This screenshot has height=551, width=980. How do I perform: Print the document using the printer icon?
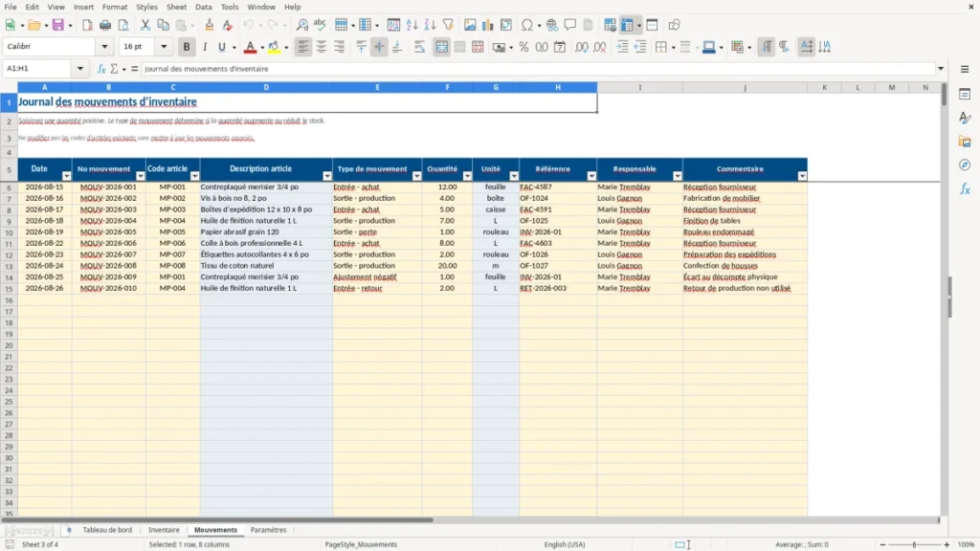point(105,25)
